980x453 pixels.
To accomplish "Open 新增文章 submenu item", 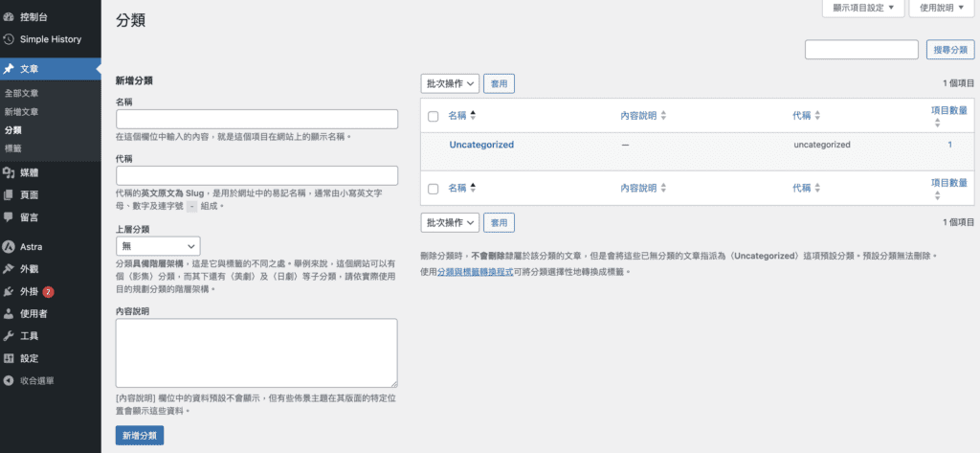I will [x=22, y=112].
